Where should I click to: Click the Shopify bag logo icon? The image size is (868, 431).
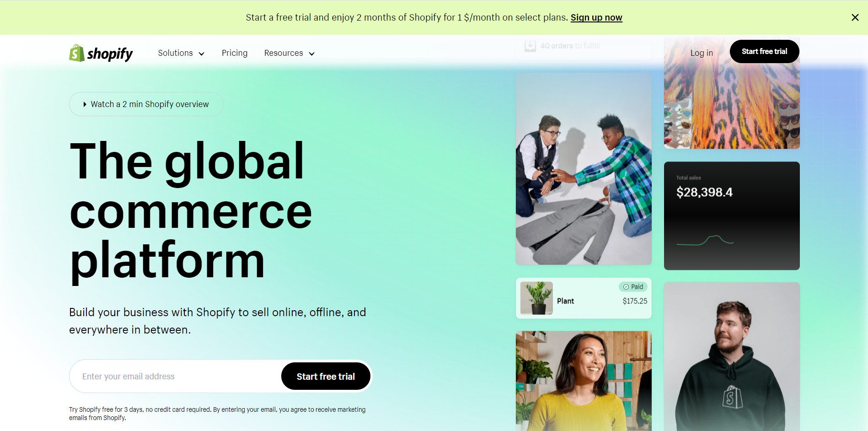click(x=76, y=53)
